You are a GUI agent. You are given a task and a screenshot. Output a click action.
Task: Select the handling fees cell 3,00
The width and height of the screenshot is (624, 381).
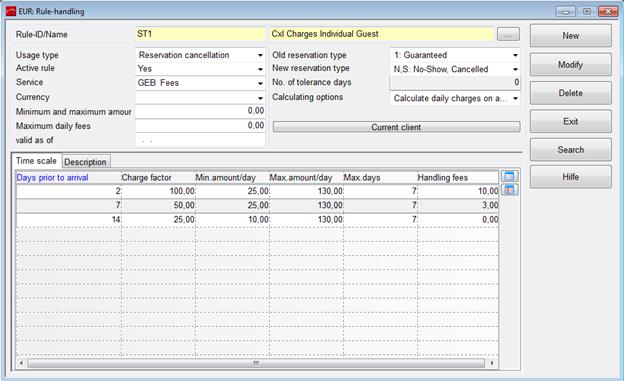click(x=458, y=205)
